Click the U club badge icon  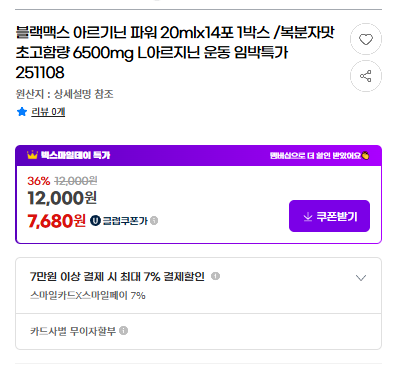coord(95,221)
